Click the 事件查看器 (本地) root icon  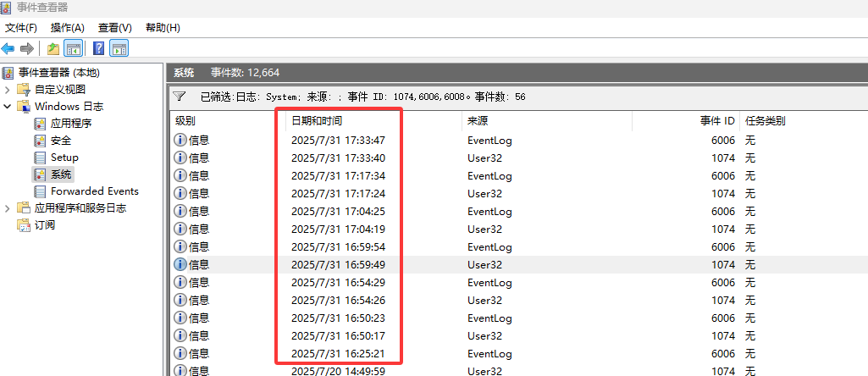[8, 73]
